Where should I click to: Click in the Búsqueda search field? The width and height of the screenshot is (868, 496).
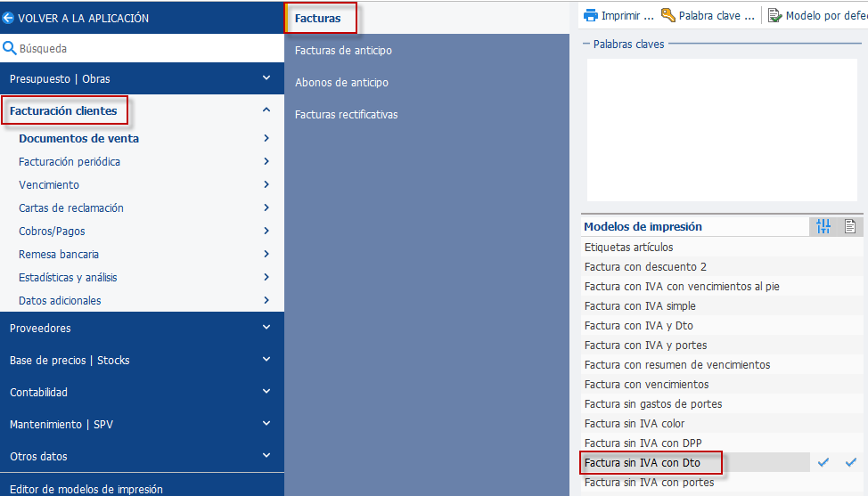tap(150, 48)
